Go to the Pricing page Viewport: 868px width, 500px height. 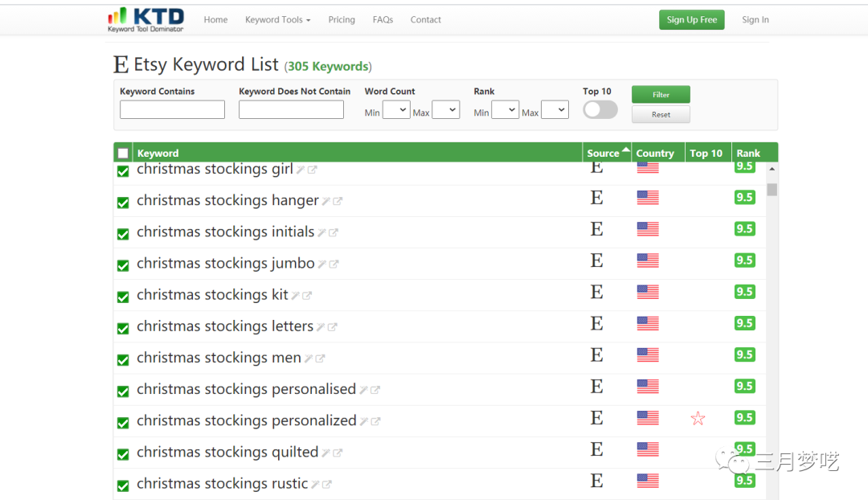point(342,19)
